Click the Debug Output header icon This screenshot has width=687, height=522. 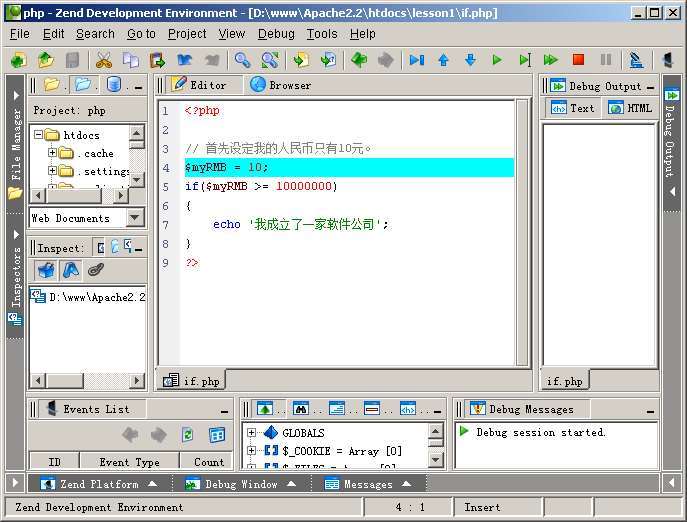pos(558,85)
